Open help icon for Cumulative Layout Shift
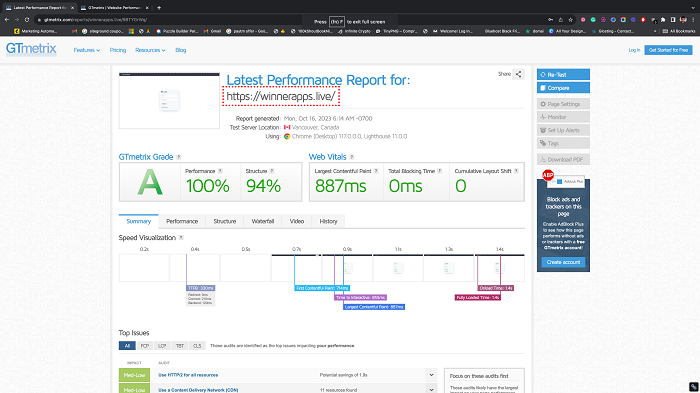The width and height of the screenshot is (700, 393). point(517,171)
